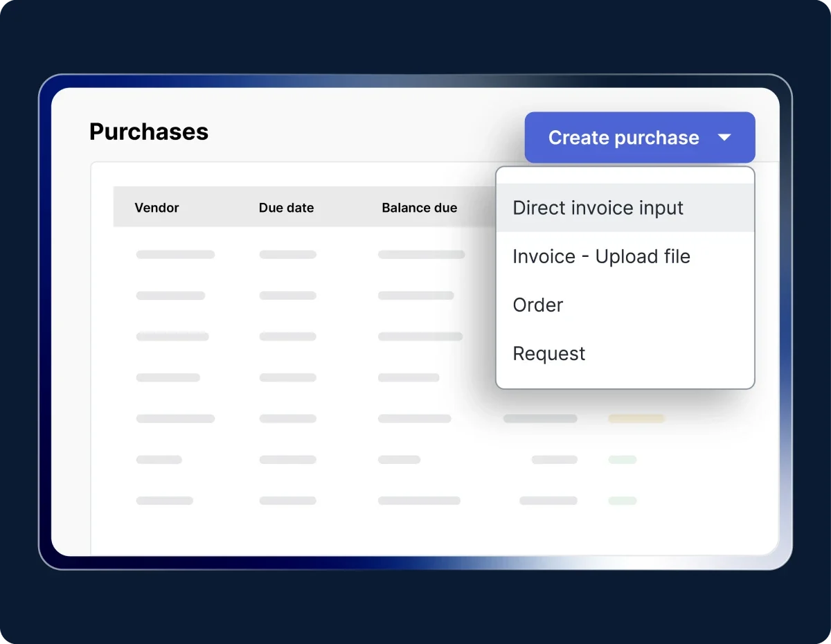Click fifth row's fourth column placeholder
831x644 pixels.
point(540,419)
